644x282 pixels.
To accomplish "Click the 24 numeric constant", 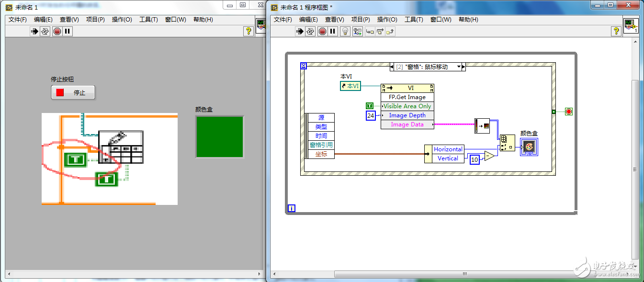I will coord(371,115).
